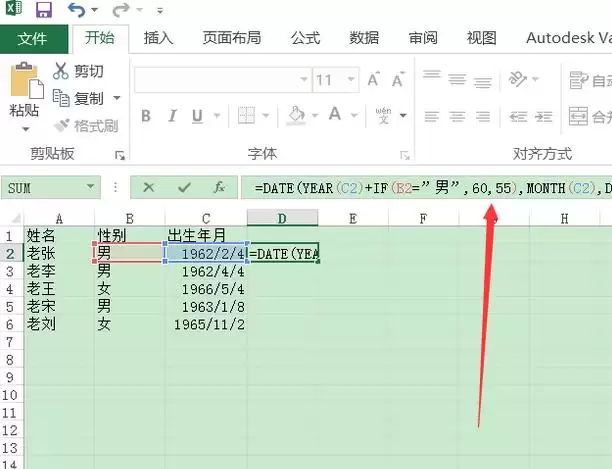
Task: Switch to the 插入 tab
Action: click(x=158, y=38)
